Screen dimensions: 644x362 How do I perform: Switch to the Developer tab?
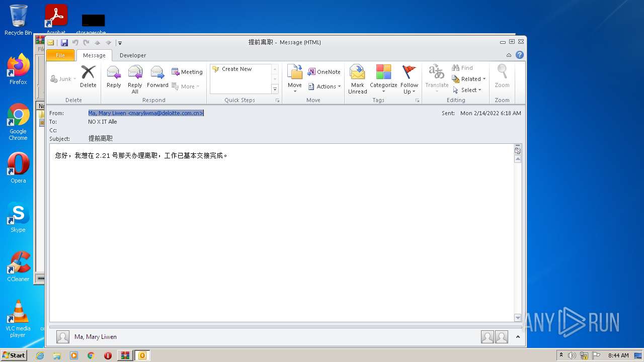pyautogui.click(x=133, y=55)
